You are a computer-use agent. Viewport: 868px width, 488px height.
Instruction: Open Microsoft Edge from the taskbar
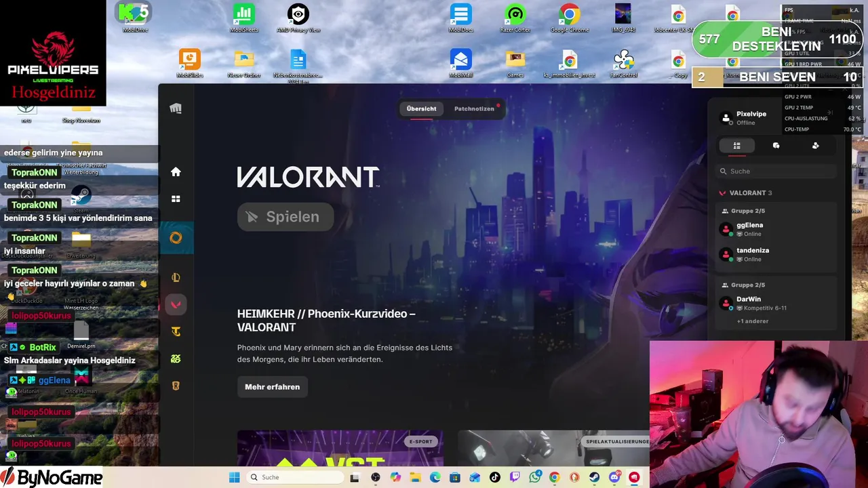click(x=435, y=477)
